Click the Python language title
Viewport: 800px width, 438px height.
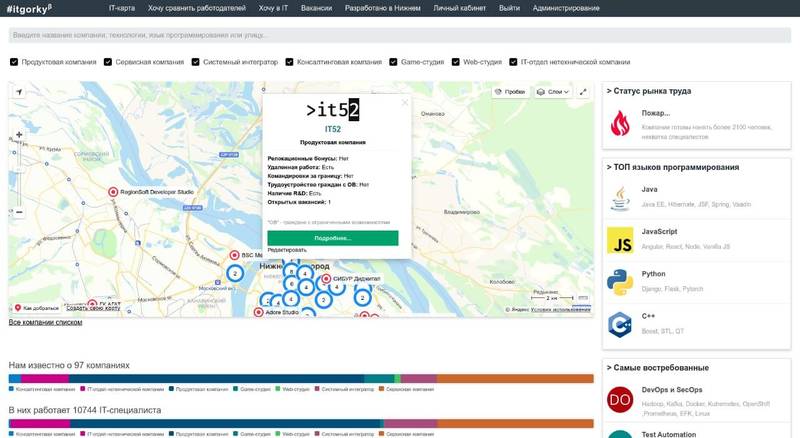pyautogui.click(x=654, y=274)
